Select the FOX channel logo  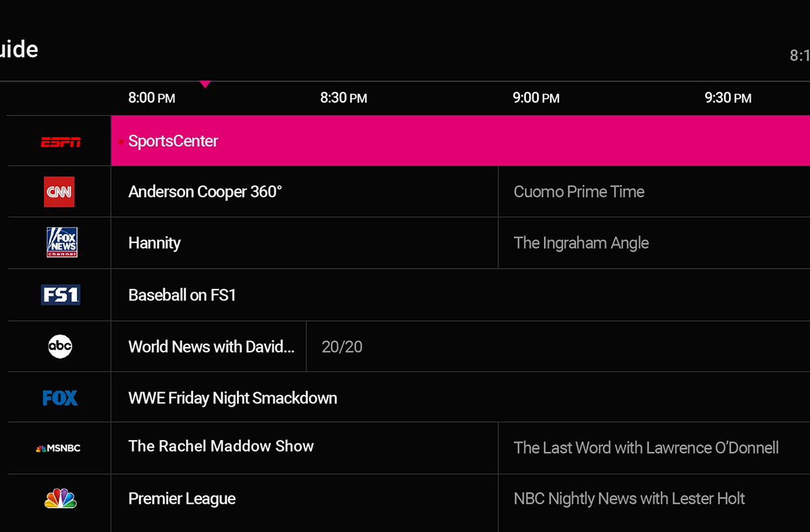tap(60, 398)
